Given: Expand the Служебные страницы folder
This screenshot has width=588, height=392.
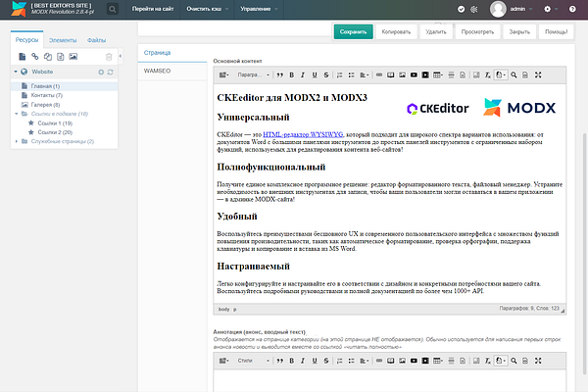Looking at the screenshot, I should pos(16,141).
